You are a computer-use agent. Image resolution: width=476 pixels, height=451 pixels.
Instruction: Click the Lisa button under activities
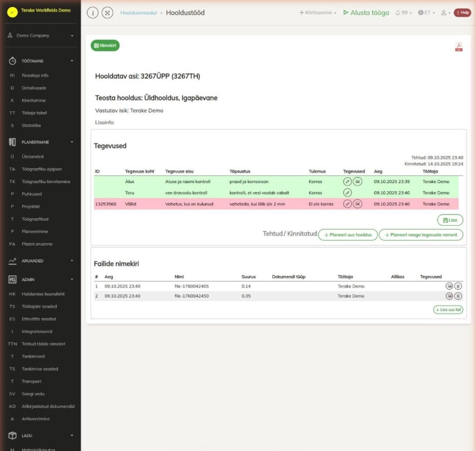(x=450, y=220)
